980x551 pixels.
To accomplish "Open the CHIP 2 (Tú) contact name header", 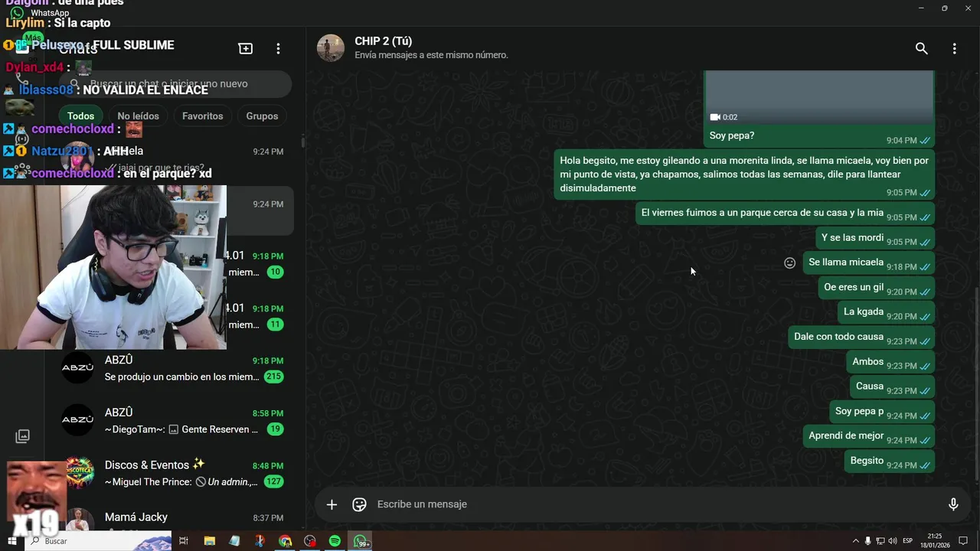I will tap(383, 41).
